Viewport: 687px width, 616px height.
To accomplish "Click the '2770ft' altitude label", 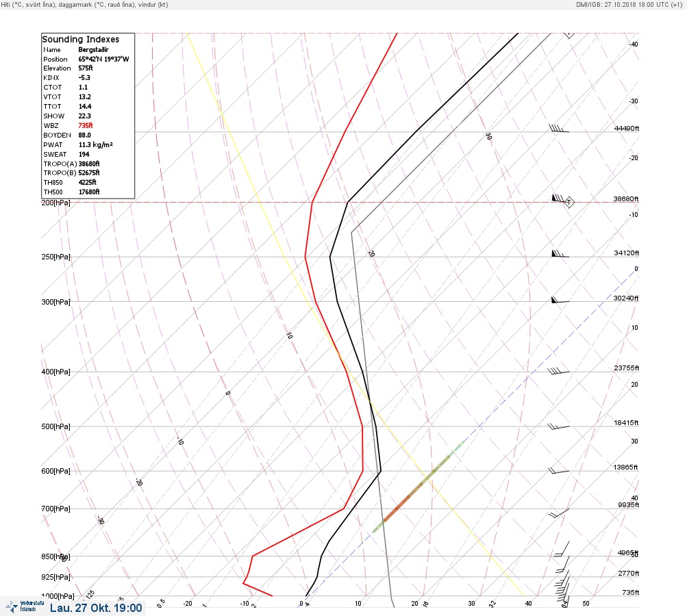I will coord(628,573).
